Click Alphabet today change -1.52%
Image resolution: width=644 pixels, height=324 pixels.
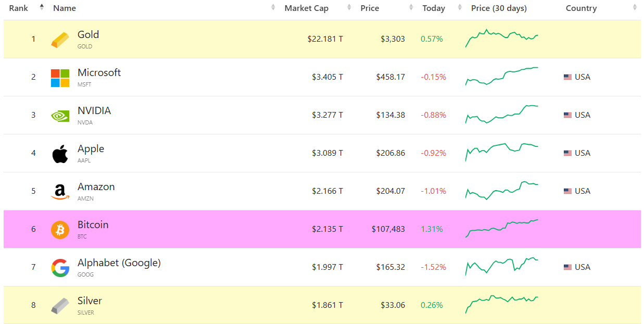[434, 267]
